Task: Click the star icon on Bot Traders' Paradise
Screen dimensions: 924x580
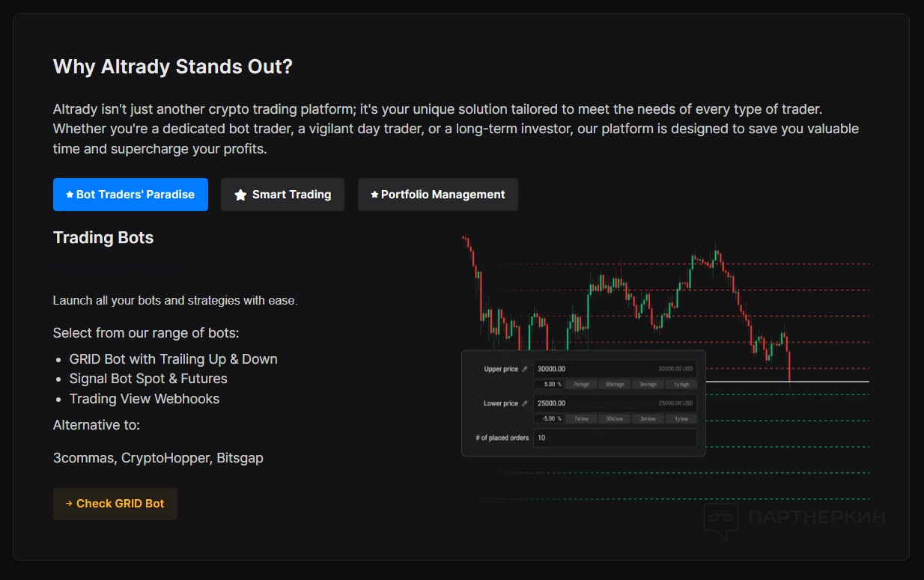Action: [70, 195]
